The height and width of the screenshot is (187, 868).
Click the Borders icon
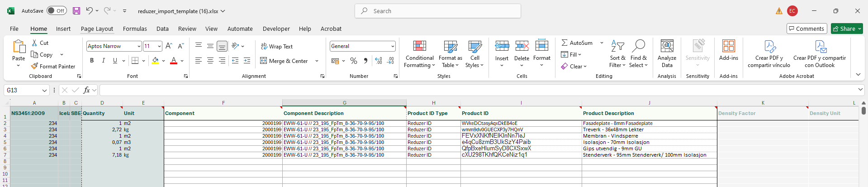pyautogui.click(x=135, y=61)
